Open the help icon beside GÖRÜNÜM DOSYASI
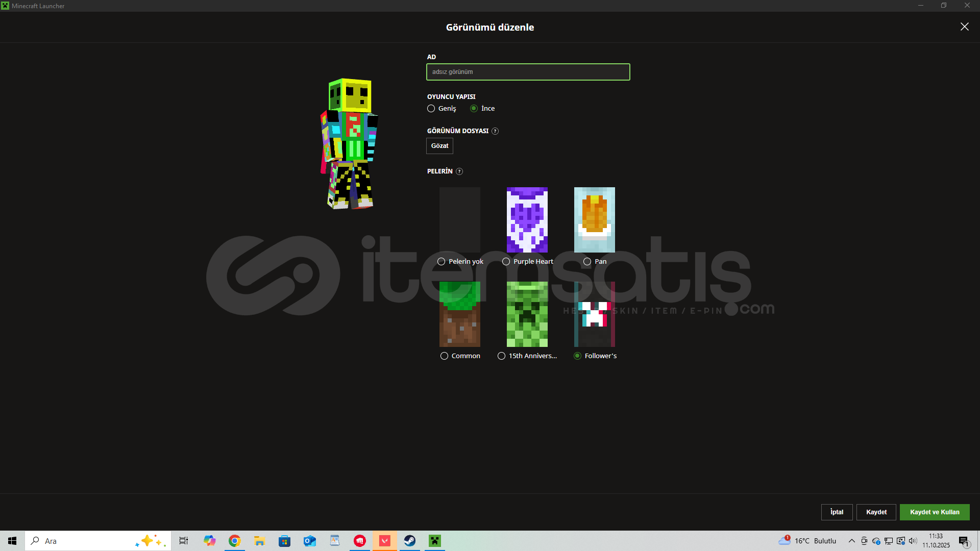Screen dimensions: 980x551 coord(495,131)
